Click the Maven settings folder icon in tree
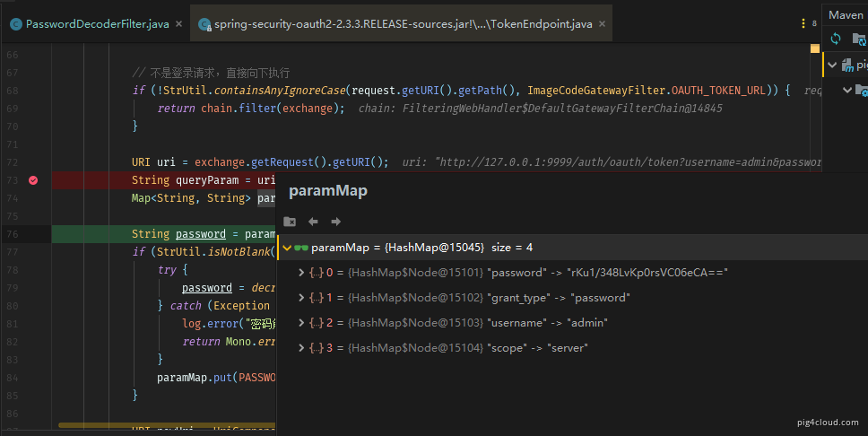The height and width of the screenshot is (436, 868). [862, 90]
